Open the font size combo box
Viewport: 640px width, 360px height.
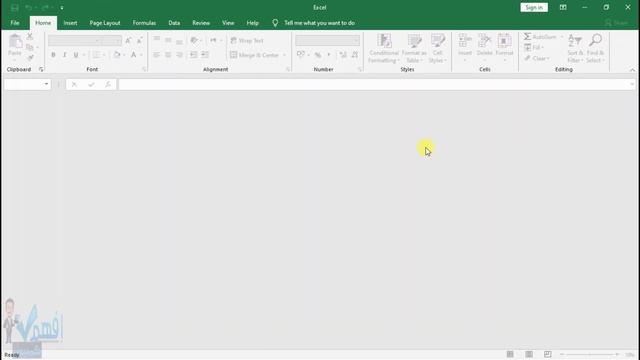[x=111, y=40]
